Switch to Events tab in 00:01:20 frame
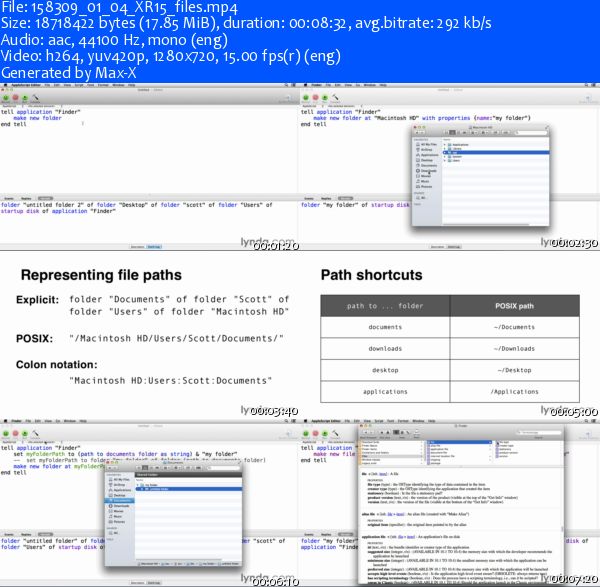Screen dimensions: 600x587 [x=8, y=198]
